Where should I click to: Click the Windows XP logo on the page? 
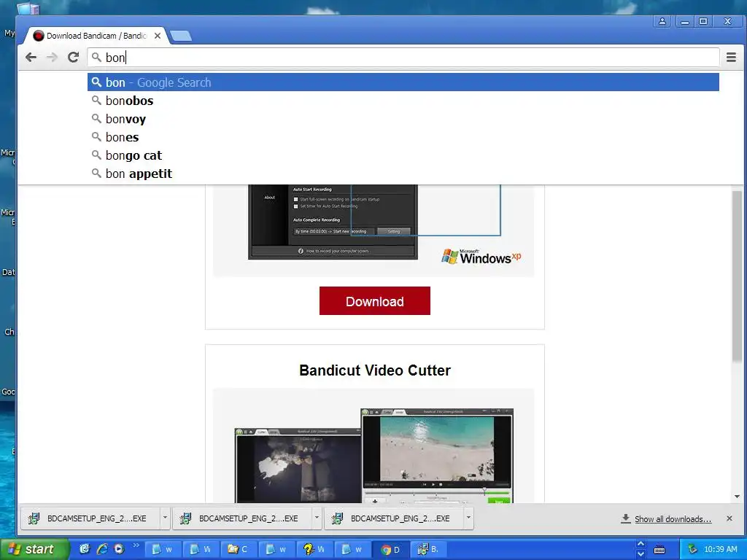pyautogui.click(x=481, y=256)
